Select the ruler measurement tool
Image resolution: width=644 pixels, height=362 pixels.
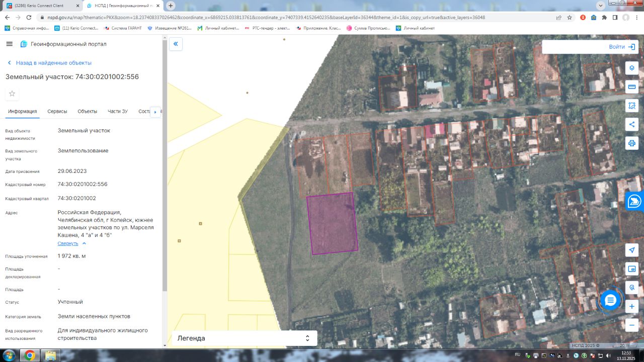[x=632, y=86]
